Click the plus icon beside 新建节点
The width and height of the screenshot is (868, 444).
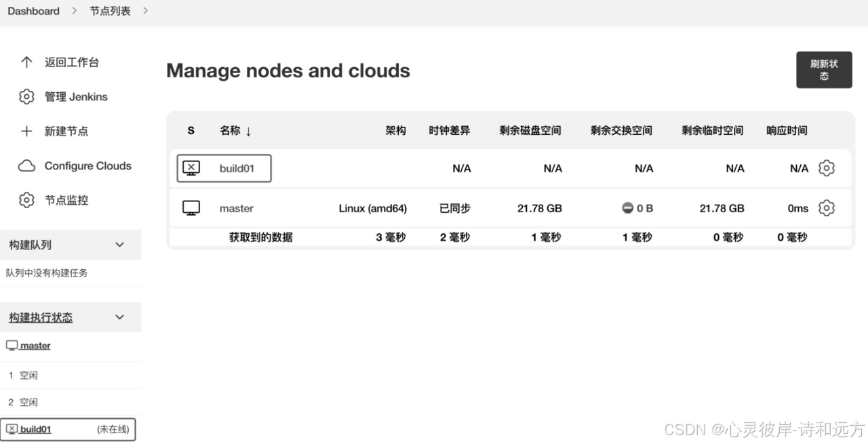[26, 132]
